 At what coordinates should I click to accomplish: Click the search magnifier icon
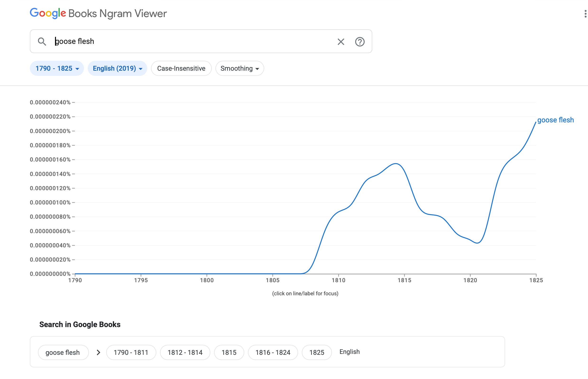pos(42,42)
